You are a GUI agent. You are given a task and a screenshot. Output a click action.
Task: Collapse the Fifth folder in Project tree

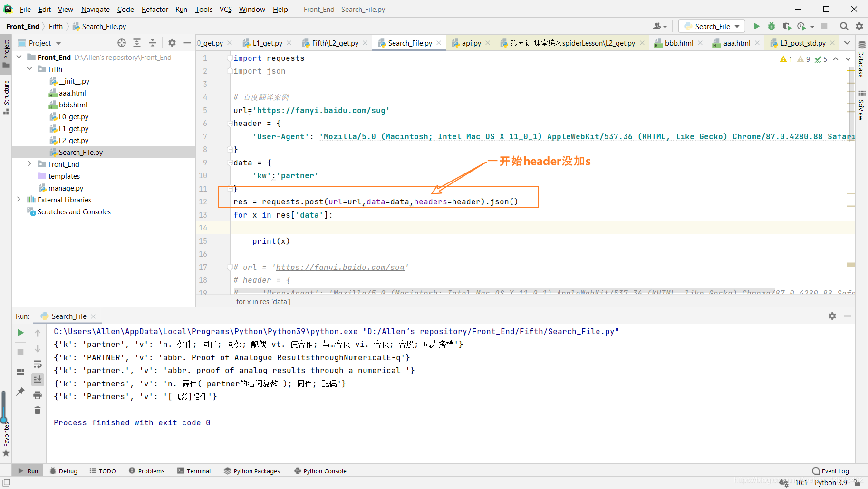pos(29,68)
